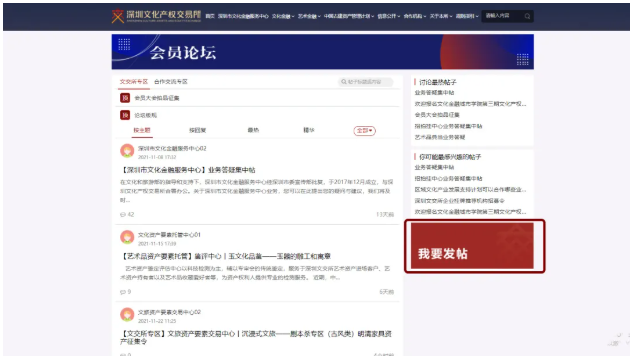This screenshot has height=360, width=633.
Task: Open the pinned 论坛板规 post
Action: [x=145, y=115]
